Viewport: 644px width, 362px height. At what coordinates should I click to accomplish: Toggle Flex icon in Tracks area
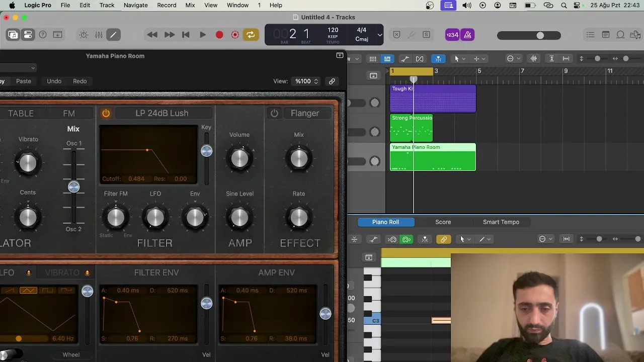(420, 59)
